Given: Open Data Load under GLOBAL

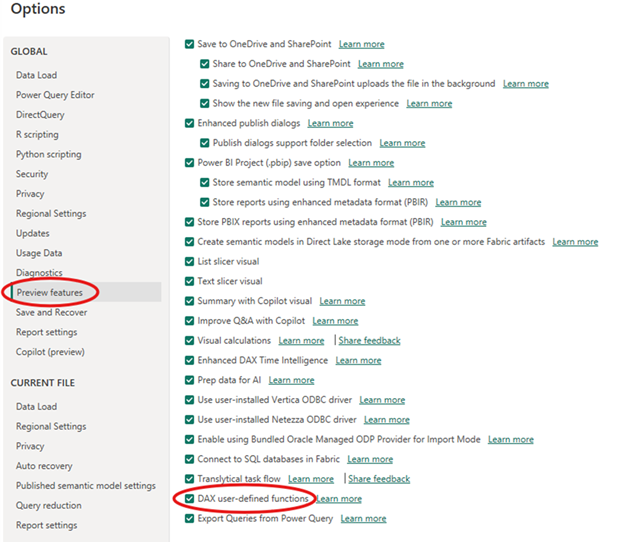Looking at the screenshot, I should 36,75.
